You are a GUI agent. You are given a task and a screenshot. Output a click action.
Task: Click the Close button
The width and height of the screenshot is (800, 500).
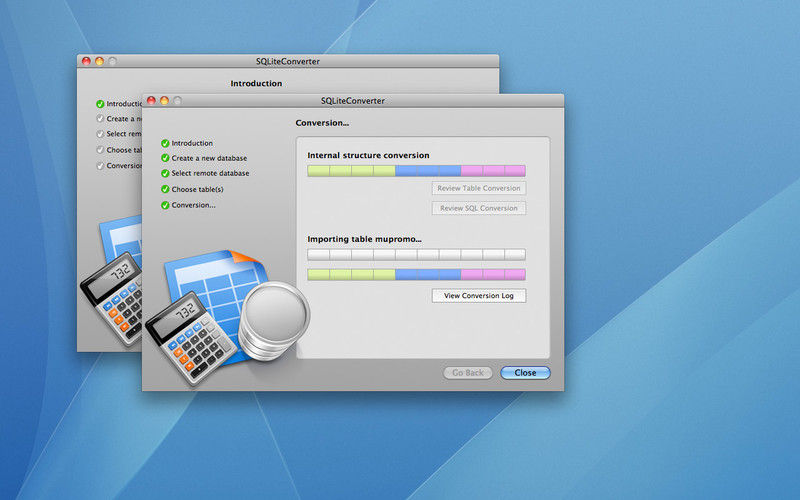[x=525, y=373]
